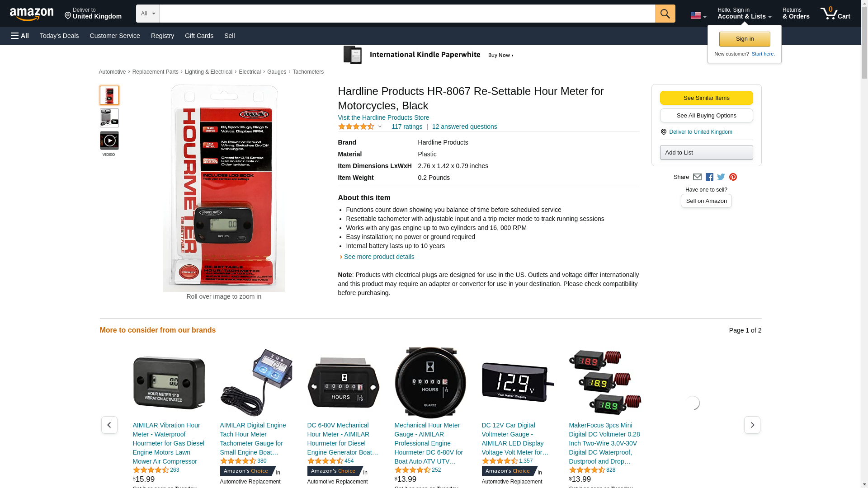Image resolution: width=868 pixels, height=488 pixels.
Task: Share product on Facebook
Action: [709, 177]
